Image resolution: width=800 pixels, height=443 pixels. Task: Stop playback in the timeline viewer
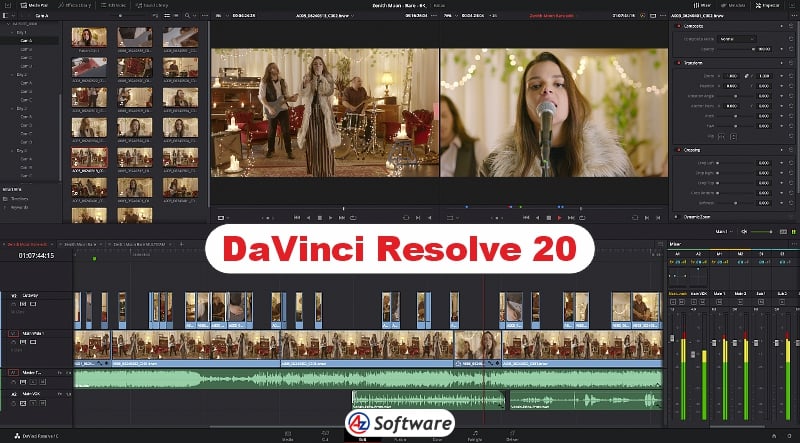(x=549, y=218)
